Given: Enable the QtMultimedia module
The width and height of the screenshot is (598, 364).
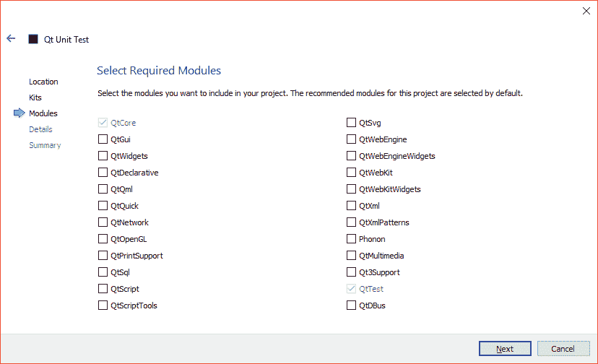Looking at the screenshot, I should [x=352, y=256].
